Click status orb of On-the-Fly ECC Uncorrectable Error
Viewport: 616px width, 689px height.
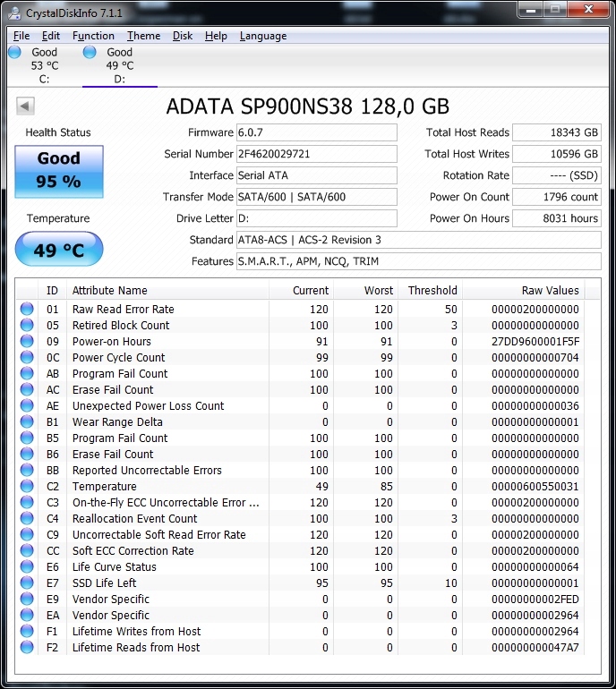coord(27,502)
